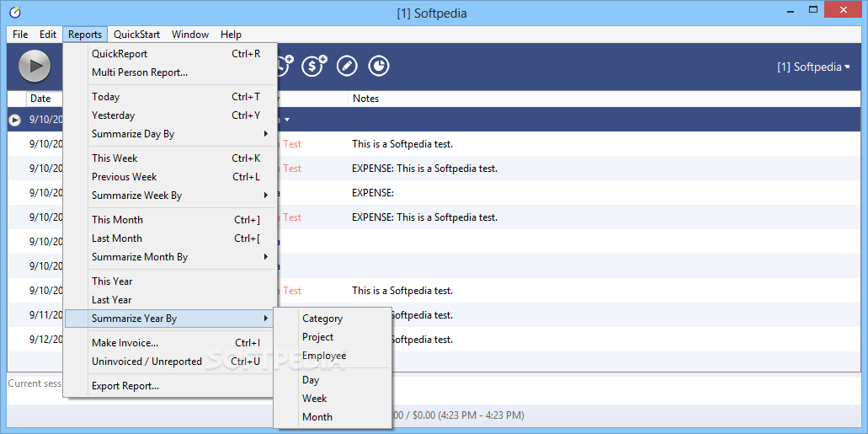This screenshot has height=434, width=868.
Task: Summarize year by Project
Action: pos(333,336)
